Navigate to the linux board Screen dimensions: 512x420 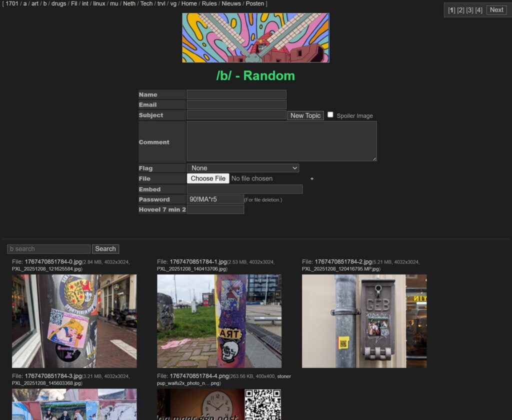point(99,3)
